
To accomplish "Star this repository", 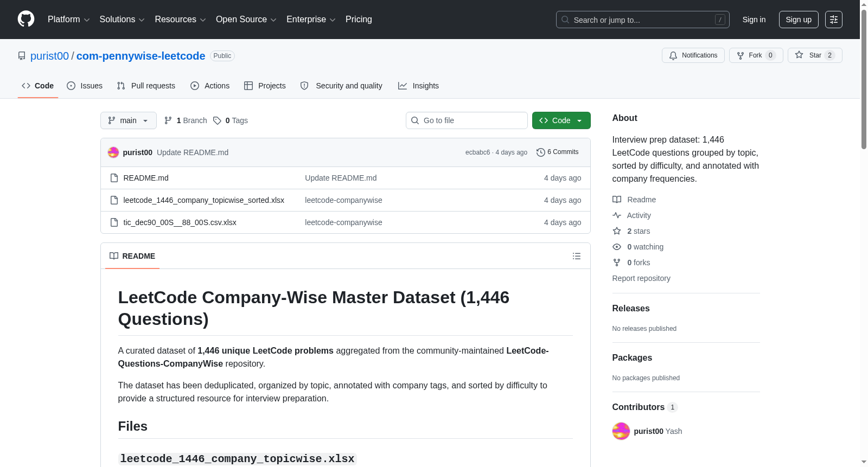I will 814,55.
